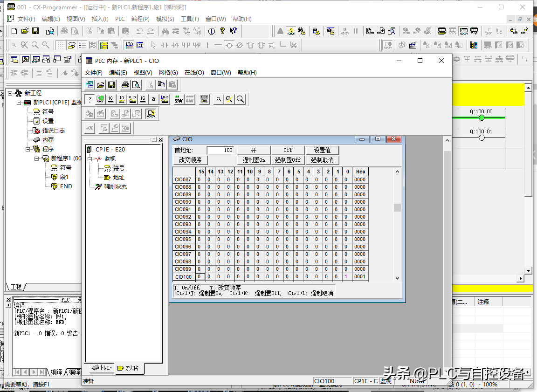The height and width of the screenshot is (392, 537).
Task: Collapse 新PLC1[CP1E] tree node
Action: [x=19, y=103]
